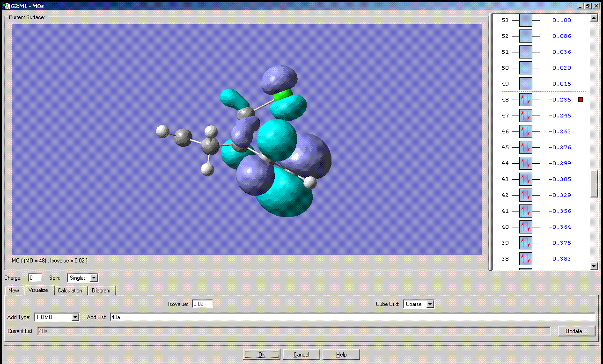Click the energy value -0.263
The width and height of the screenshot is (603, 364).
tap(560, 131)
